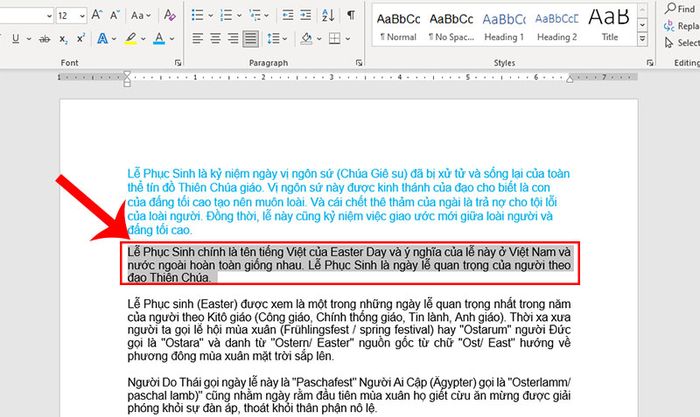Toggle Justify paragraph alignment
The image size is (700, 417).
click(252, 40)
